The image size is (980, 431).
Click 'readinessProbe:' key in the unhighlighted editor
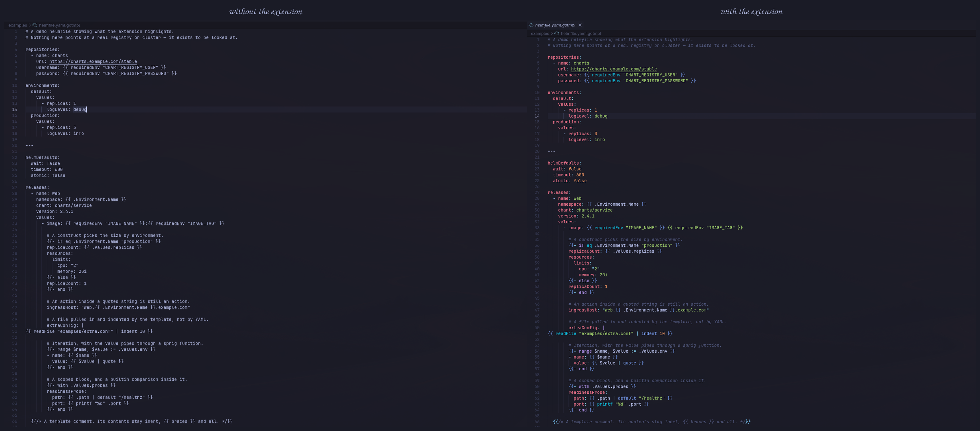[66, 391]
